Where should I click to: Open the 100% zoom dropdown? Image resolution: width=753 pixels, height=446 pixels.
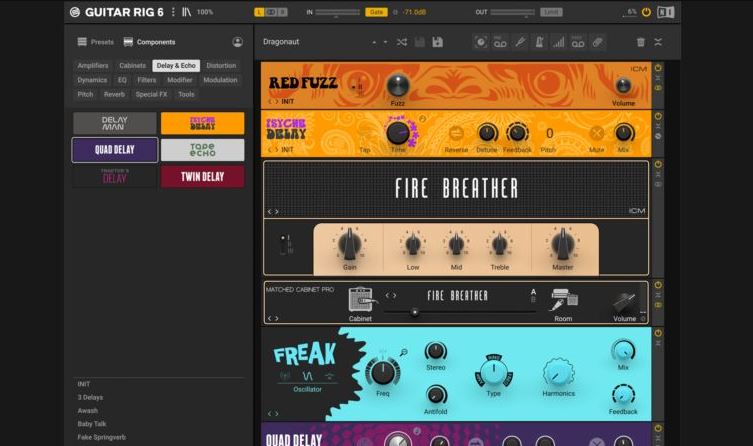(205, 12)
